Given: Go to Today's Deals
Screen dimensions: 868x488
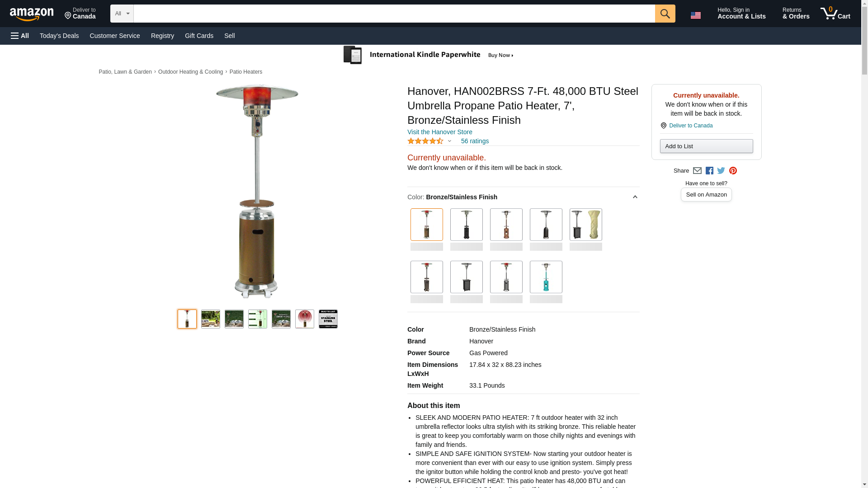Looking at the screenshot, I should pyautogui.click(x=59, y=36).
